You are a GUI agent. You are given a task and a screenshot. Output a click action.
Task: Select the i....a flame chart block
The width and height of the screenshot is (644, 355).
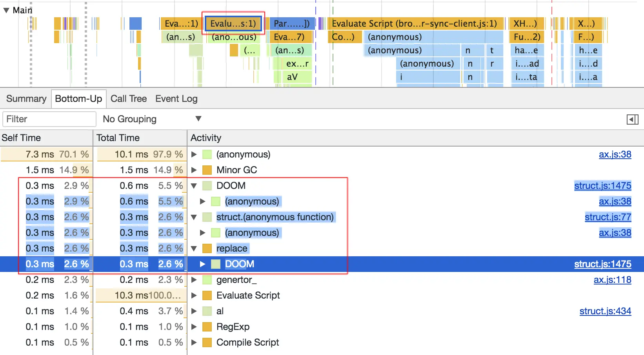[x=588, y=77]
